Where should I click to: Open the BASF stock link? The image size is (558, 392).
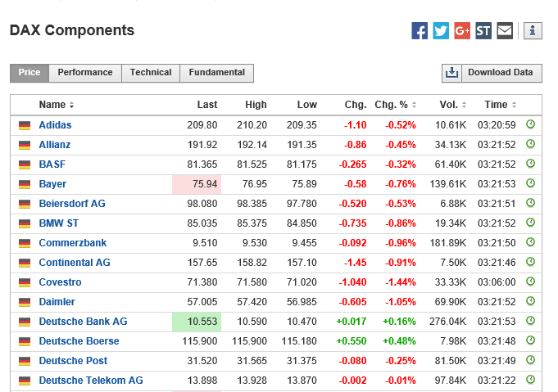coord(52,164)
